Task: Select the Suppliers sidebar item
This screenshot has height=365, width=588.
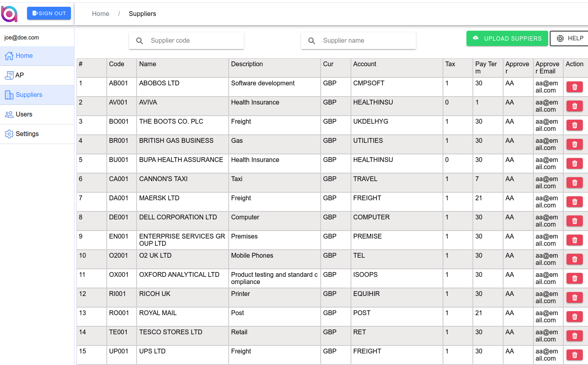Action: 37,95
